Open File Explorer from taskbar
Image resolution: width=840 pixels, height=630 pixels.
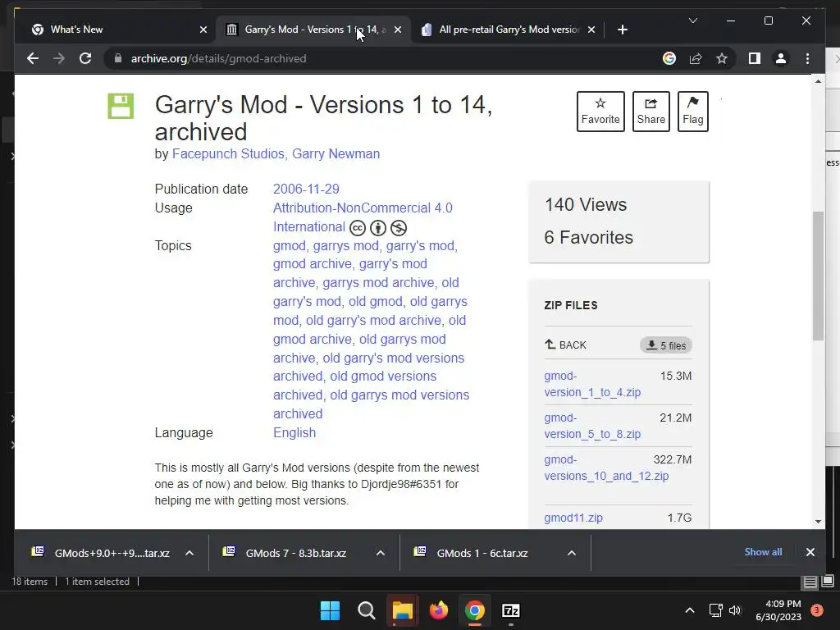coord(402,610)
